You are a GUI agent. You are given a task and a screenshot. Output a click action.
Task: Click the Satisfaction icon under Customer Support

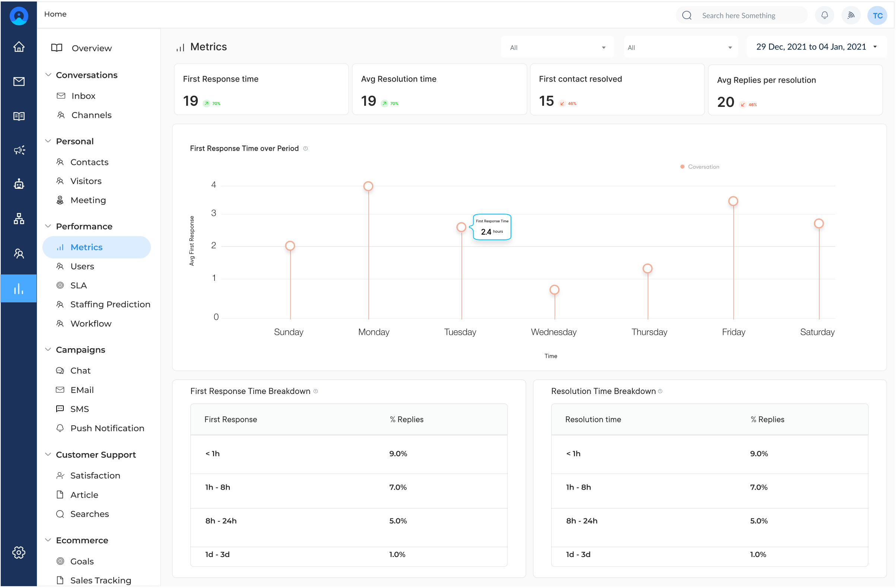(60, 475)
